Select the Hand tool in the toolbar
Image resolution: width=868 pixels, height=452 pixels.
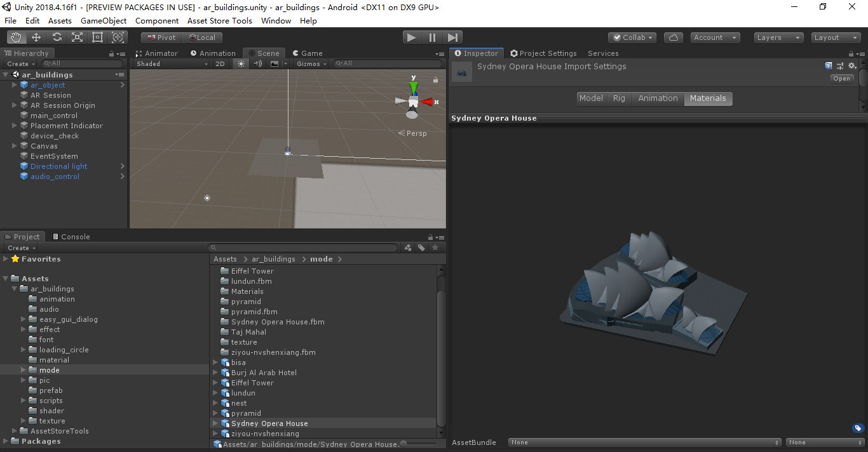[x=16, y=37]
